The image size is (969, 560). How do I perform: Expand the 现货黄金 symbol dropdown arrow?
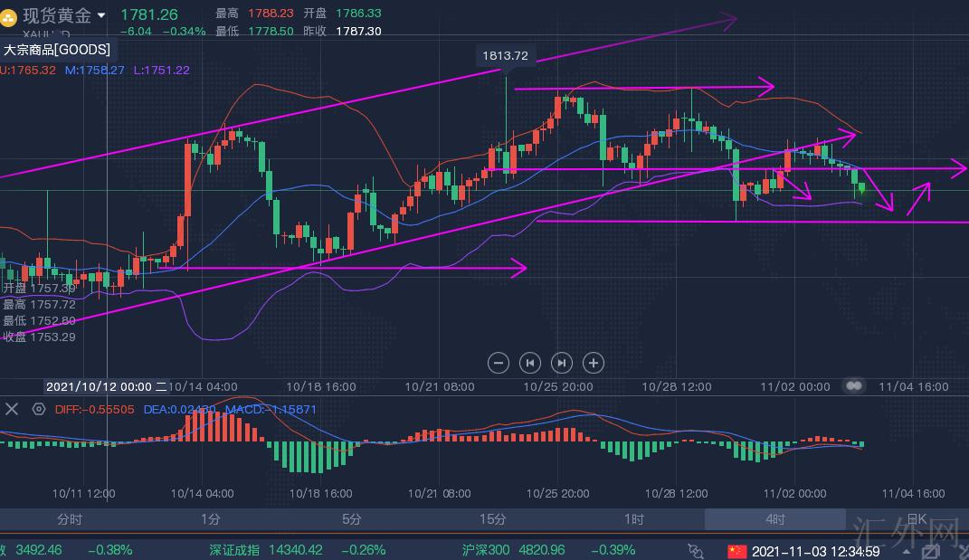coord(100,15)
